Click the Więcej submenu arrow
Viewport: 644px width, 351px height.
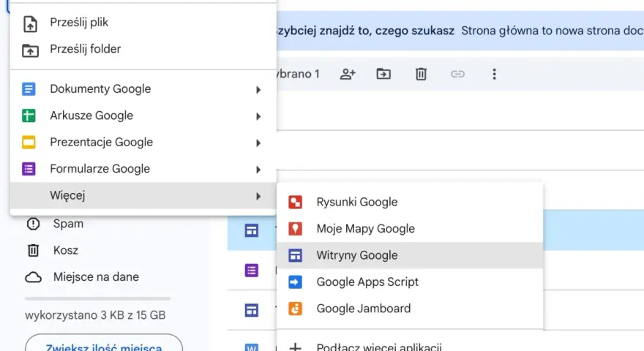(258, 196)
